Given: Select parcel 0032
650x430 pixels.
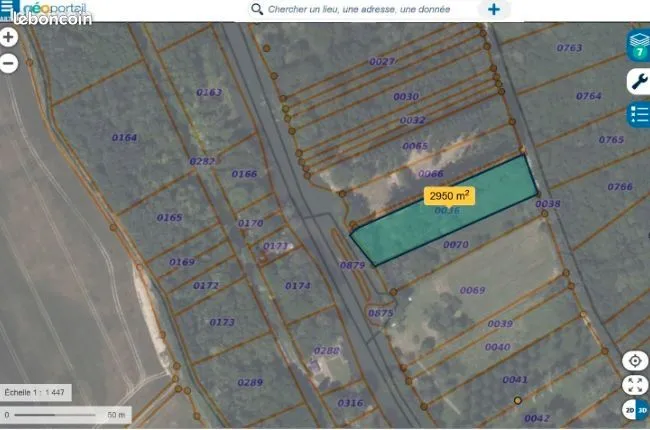Looking at the screenshot, I should (413, 120).
